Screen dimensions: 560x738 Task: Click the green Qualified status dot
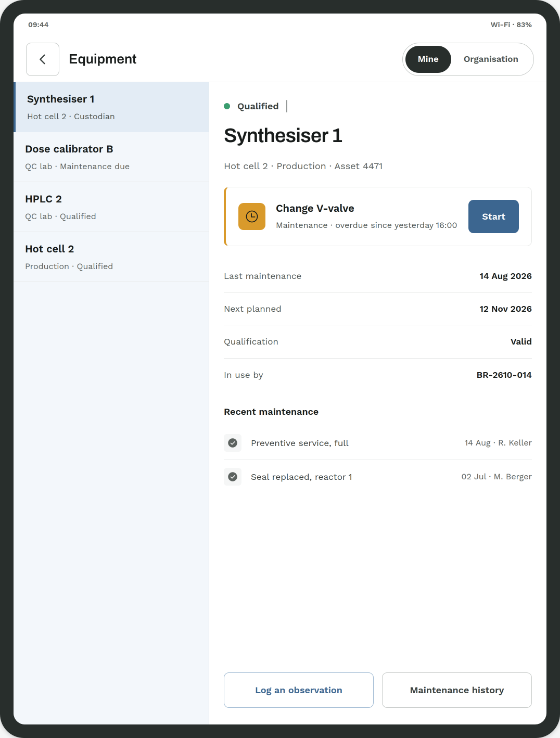click(227, 106)
